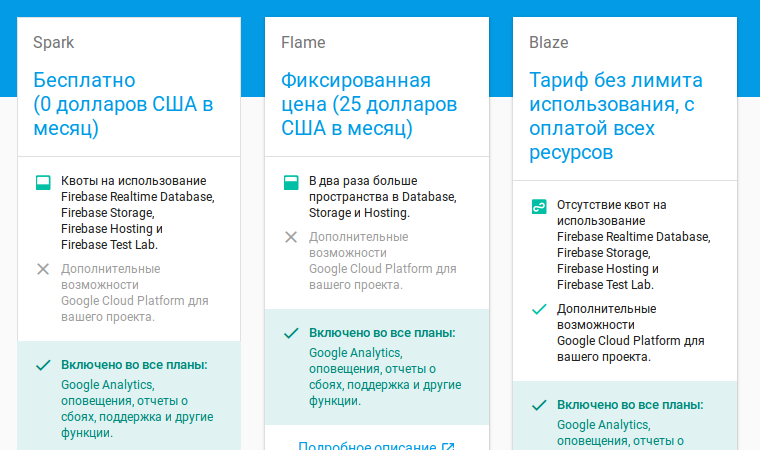Click Blaze 'Дополнительные возможности' enabled text
This screenshot has height=450, width=760.
tap(630, 333)
